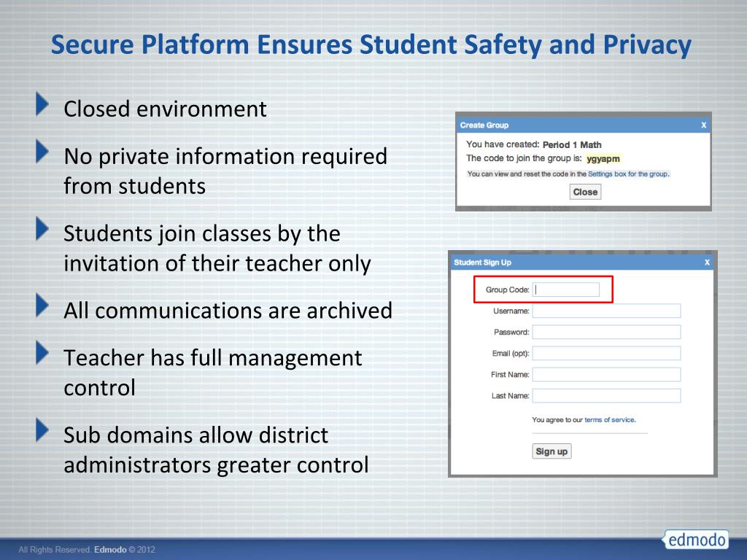Click the Sign up button
Viewport: 747px width, 560px height.
[x=551, y=451]
